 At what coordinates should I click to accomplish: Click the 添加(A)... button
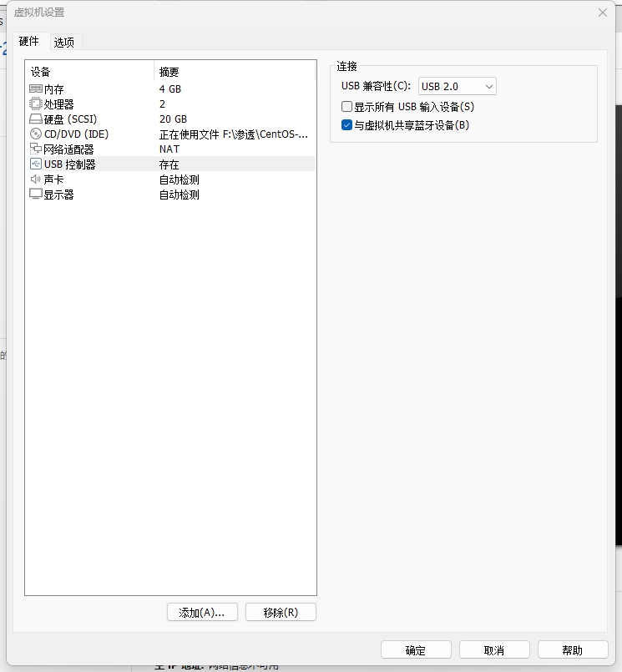(202, 612)
